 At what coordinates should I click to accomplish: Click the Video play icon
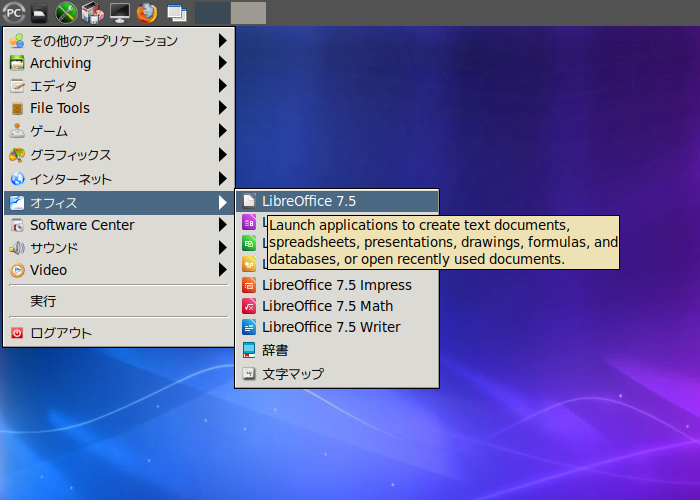coord(17,270)
